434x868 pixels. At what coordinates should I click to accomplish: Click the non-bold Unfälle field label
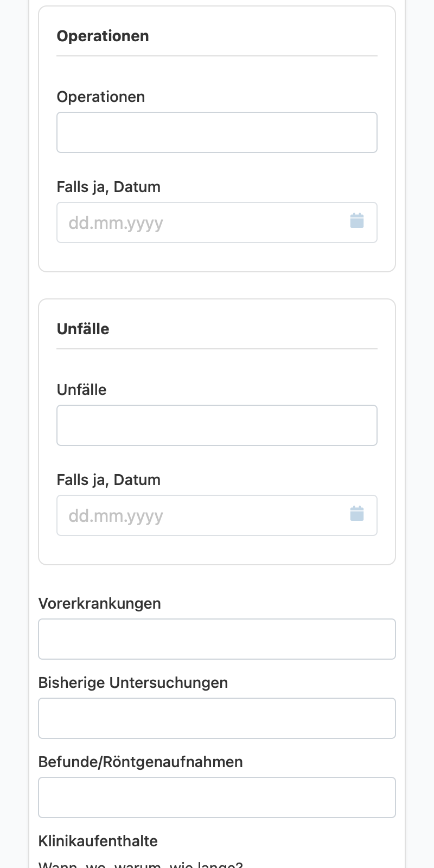pyautogui.click(x=81, y=390)
